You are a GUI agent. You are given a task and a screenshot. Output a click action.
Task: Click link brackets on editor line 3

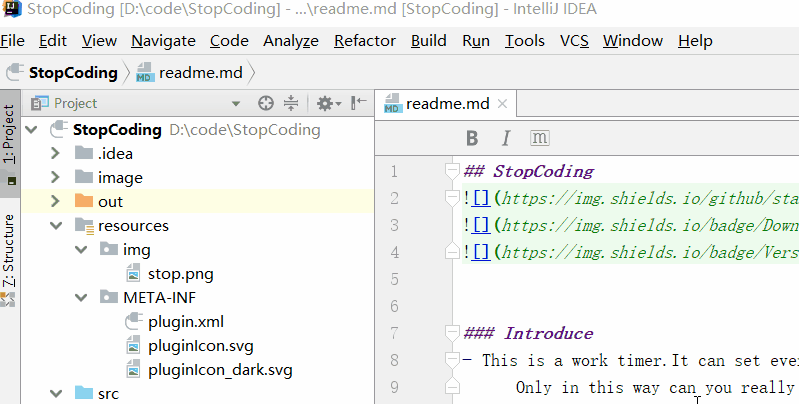tap(481, 225)
